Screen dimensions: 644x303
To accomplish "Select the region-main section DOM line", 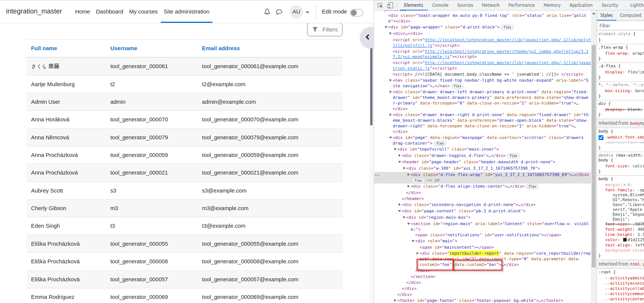I will (x=499, y=227).
